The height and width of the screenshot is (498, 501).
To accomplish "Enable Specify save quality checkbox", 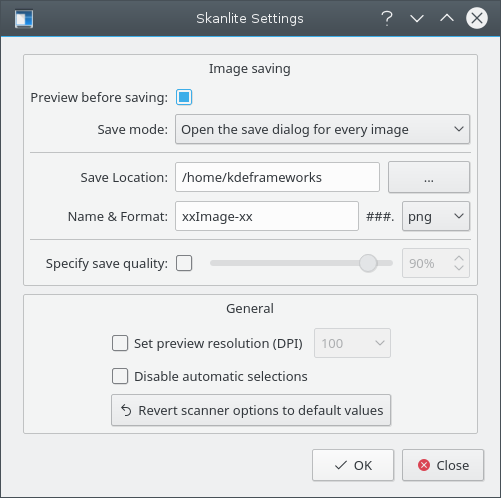I will point(184,263).
